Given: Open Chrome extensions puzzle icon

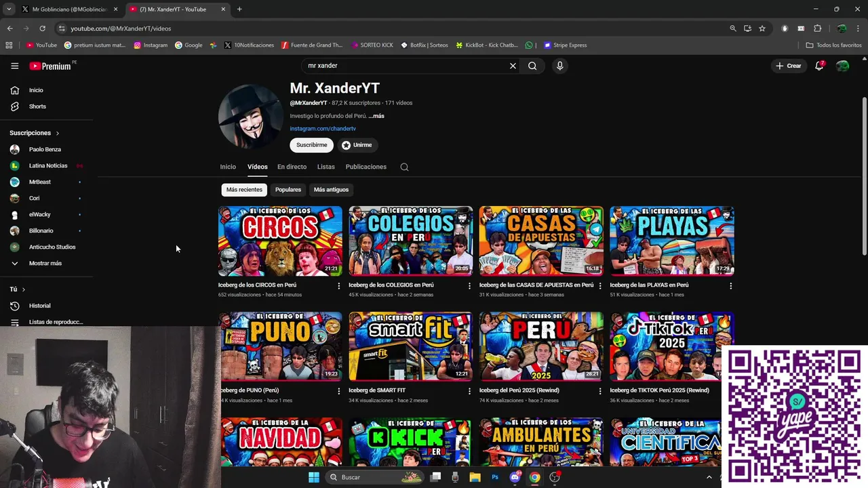Looking at the screenshot, I should point(817,28).
